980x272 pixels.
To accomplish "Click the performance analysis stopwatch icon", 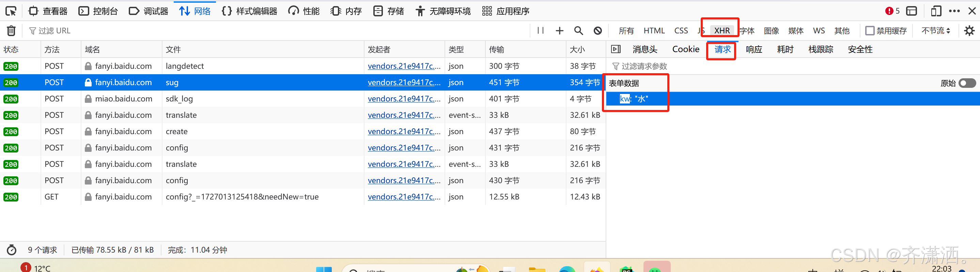I will point(12,250).
